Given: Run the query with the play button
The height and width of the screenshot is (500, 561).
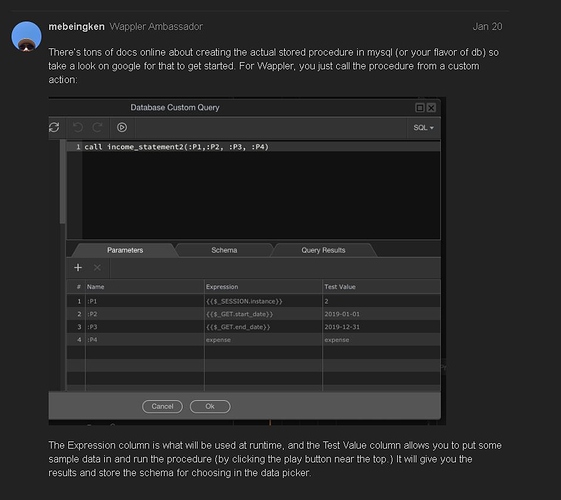Looking at the screenshot, I should pos(122,127).
